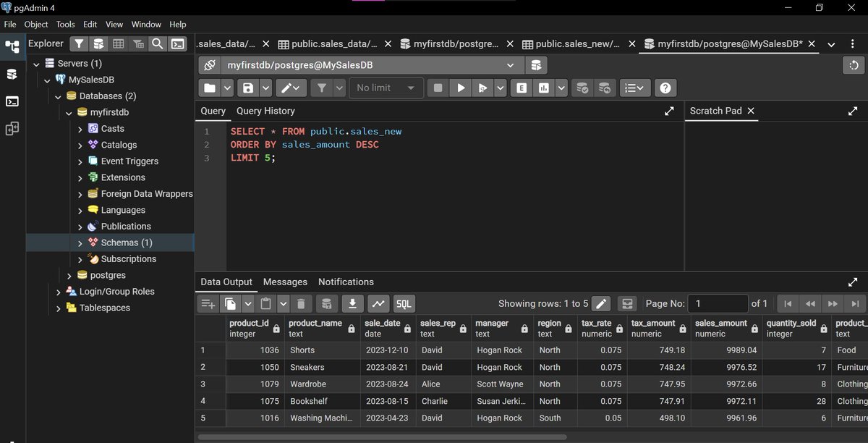868x443 pixels.
Task: Go to the last results page
Action: 855,304
